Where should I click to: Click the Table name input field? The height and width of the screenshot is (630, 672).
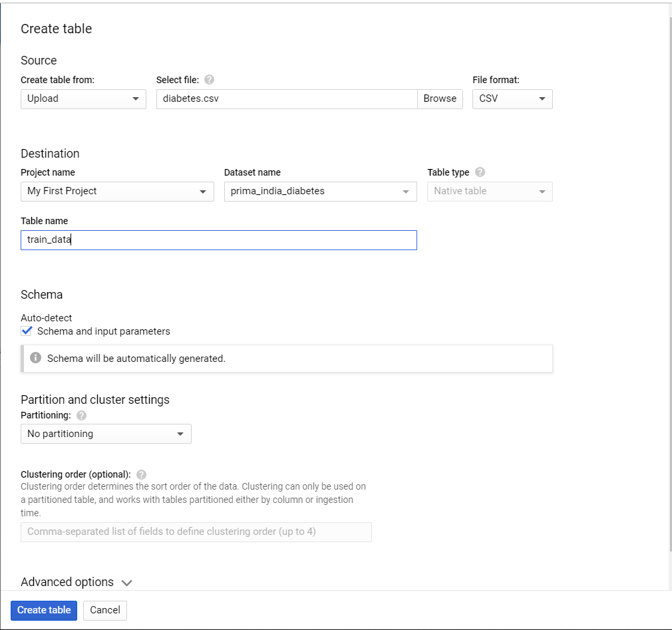tap(219, 239)
